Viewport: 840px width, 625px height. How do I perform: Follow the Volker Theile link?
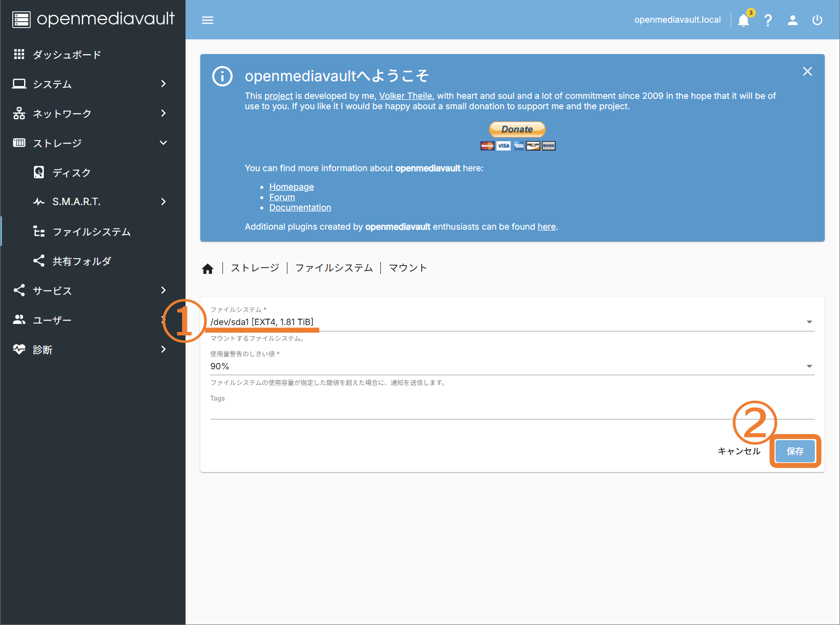click(405, 96)
